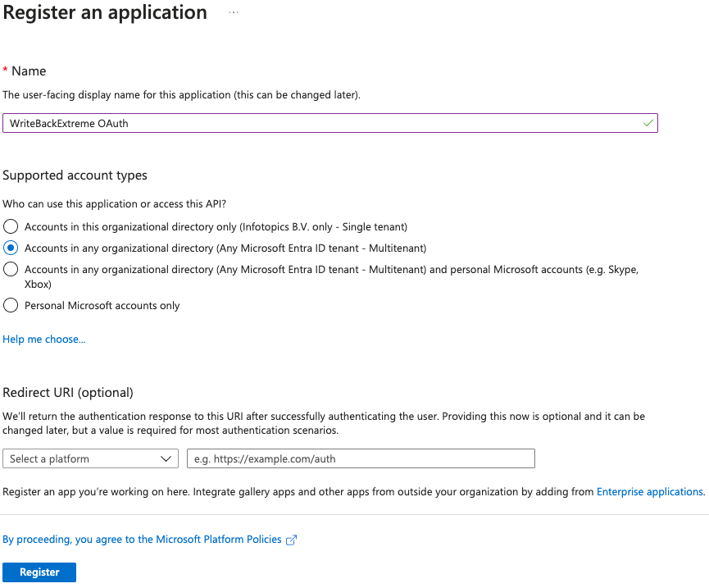
Task: Follow the Enterprise applications link
Action: click(x=650, y=492)
